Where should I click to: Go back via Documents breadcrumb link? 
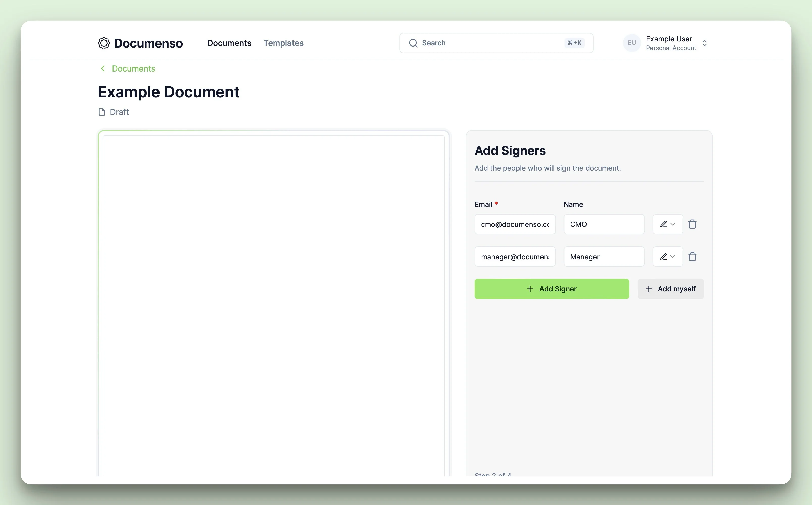133,68
